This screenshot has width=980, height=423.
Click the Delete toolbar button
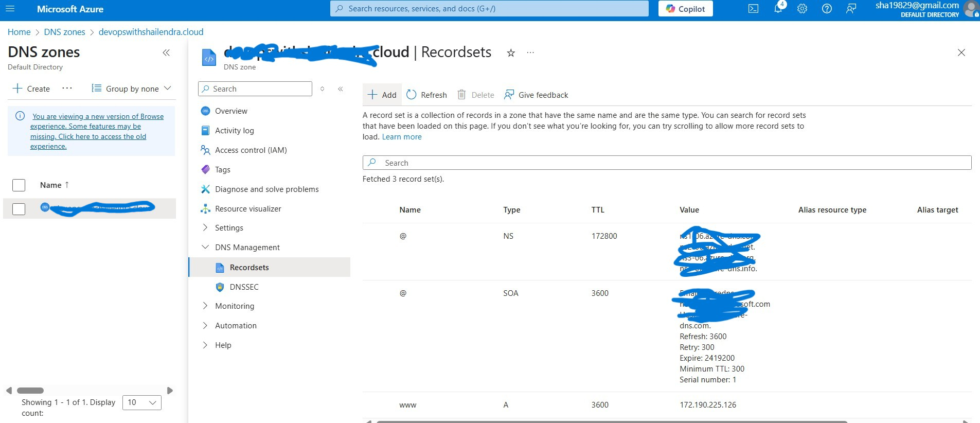(476, 95)
